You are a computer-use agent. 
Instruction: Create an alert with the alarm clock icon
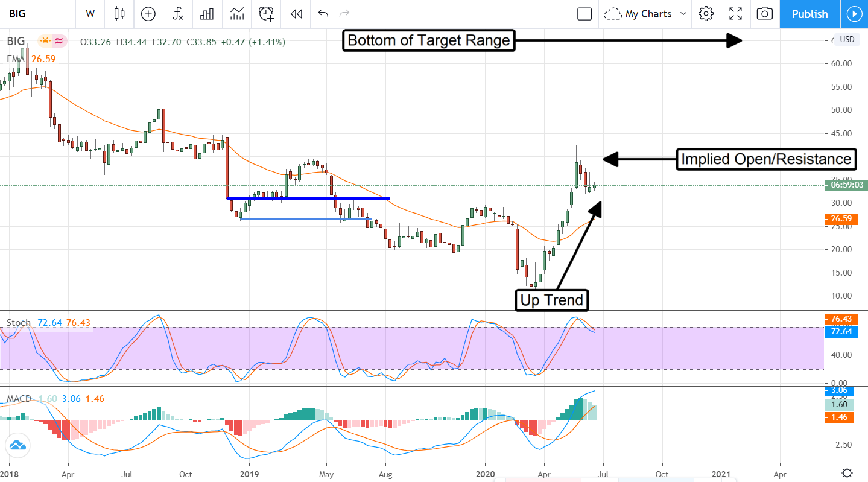click(x=266, y=14)
